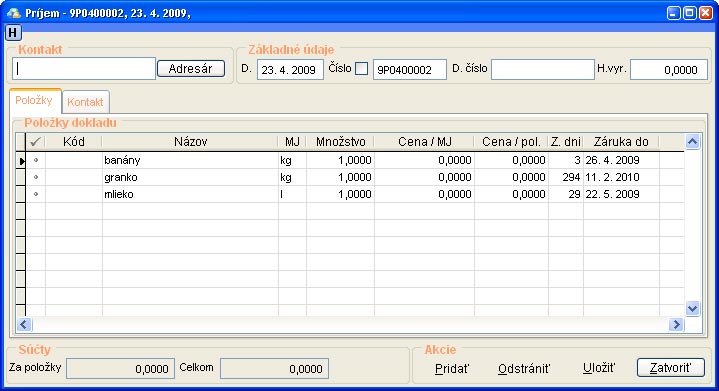The width and height of the screenshot is (719, 391).
Task: Focus the Kontakt text input field
Action: pyautogui.click(x=84, y=69)
